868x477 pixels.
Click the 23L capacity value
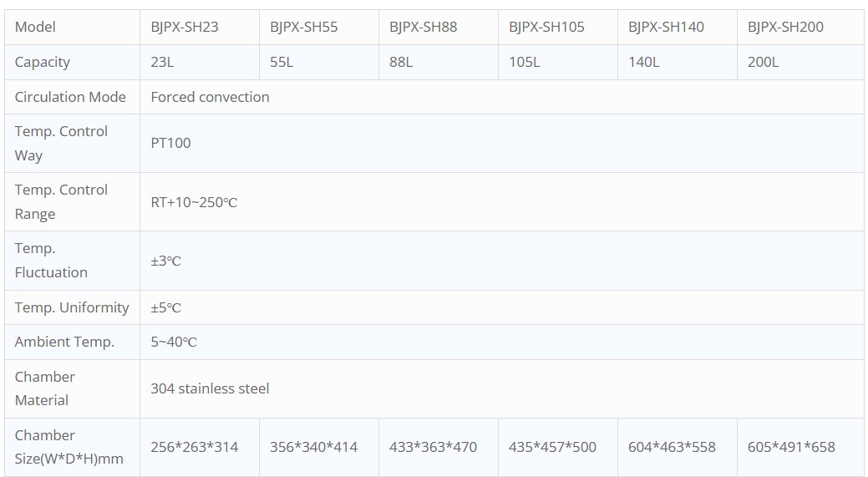coord(163,62)
